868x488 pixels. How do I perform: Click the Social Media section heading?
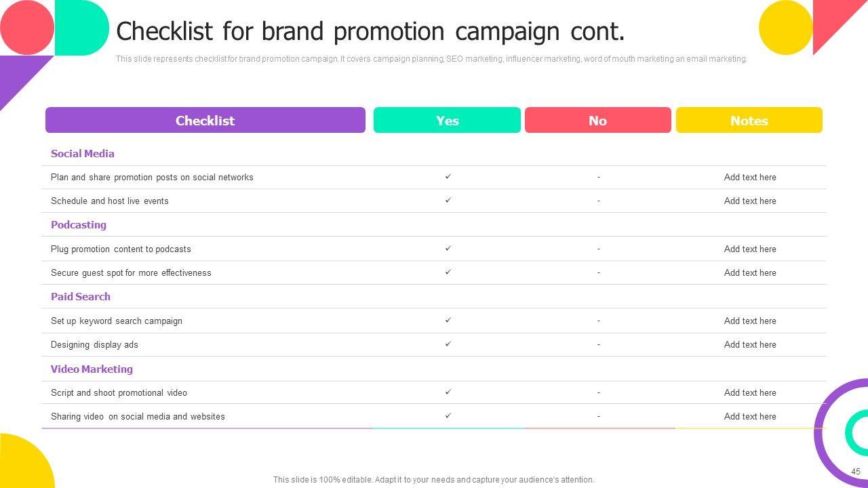pyautogui.click(x=83, y=154)
